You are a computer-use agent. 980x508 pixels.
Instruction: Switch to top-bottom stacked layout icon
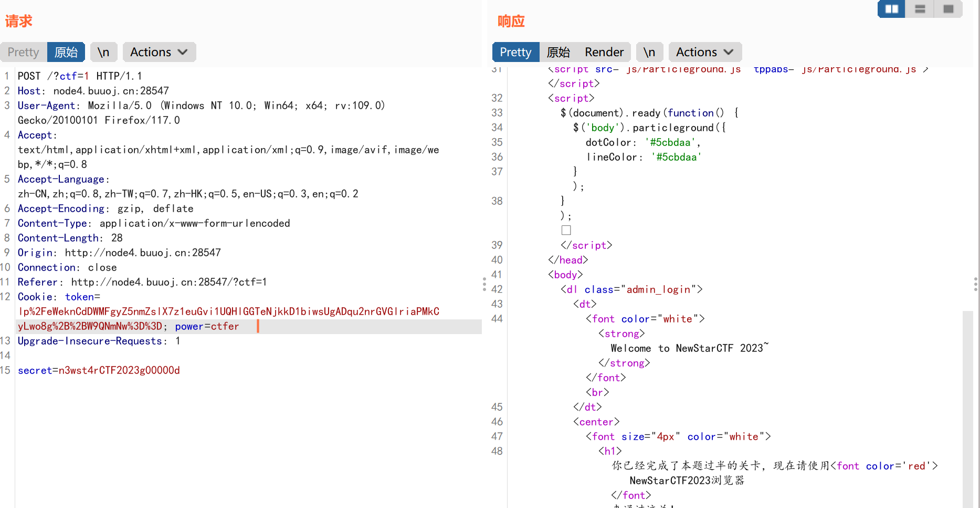point(920,9)
